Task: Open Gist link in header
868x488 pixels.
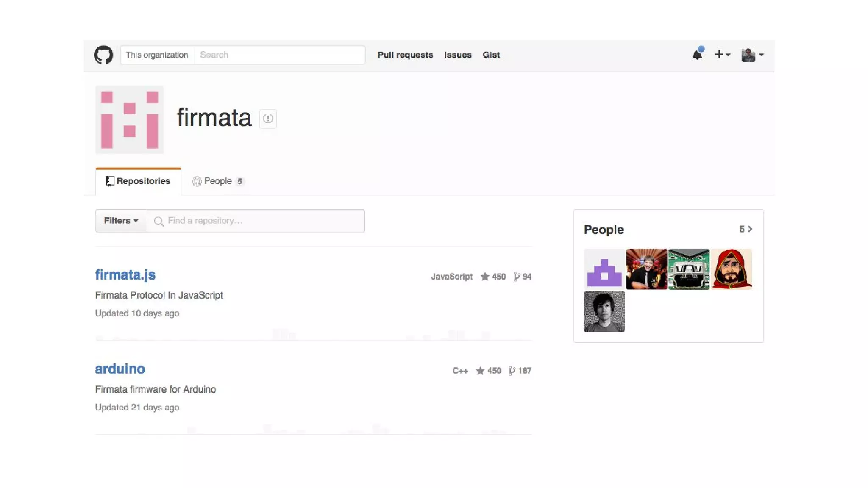Action: pyautogui.click(x=491, y=55)
